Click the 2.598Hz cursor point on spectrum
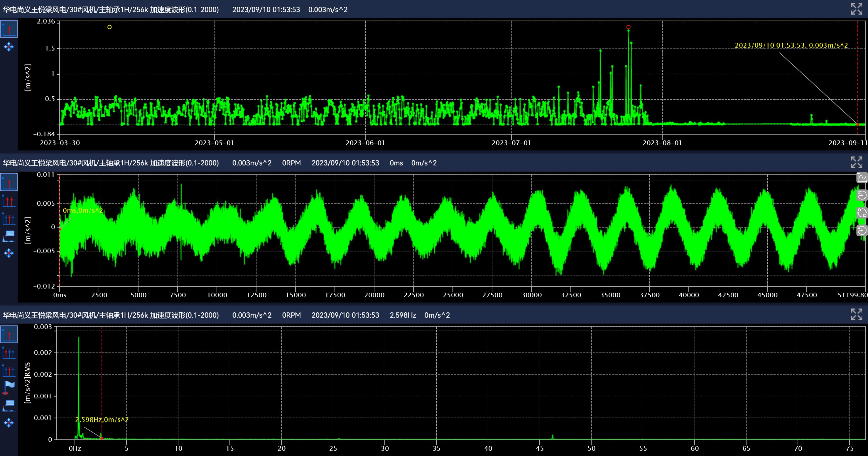Screen dimensions: 868x456 tap(102, 438)
